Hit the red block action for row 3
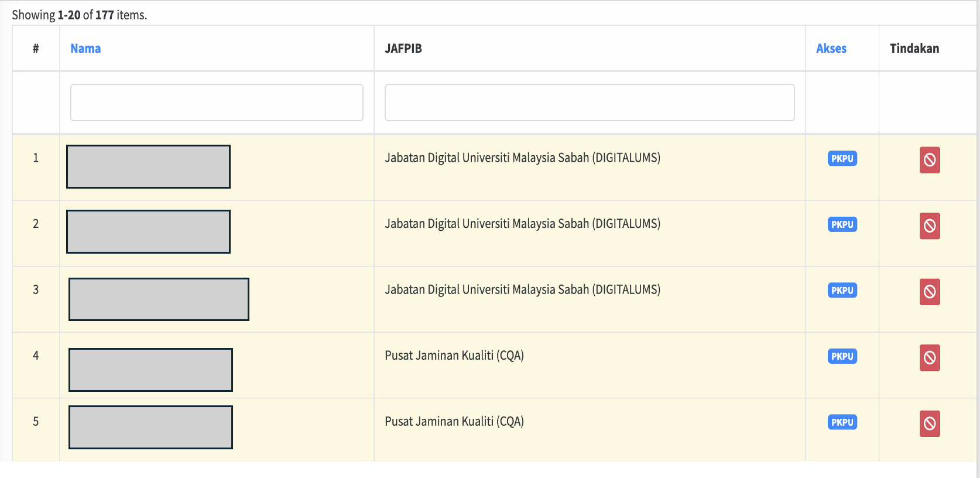The height and width of the screenshot is (478, 980). pos(929,292)
